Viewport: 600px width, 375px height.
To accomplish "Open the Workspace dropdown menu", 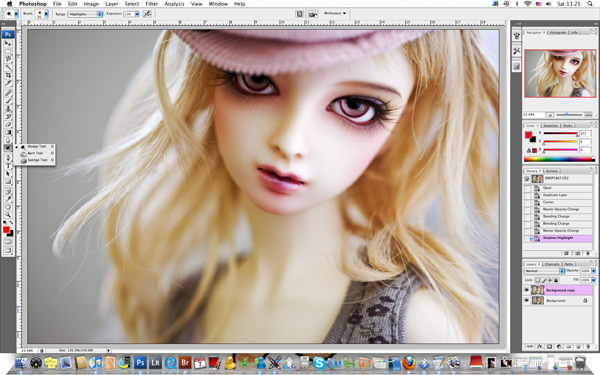I will pyautogui.click(x=335, y=13).
